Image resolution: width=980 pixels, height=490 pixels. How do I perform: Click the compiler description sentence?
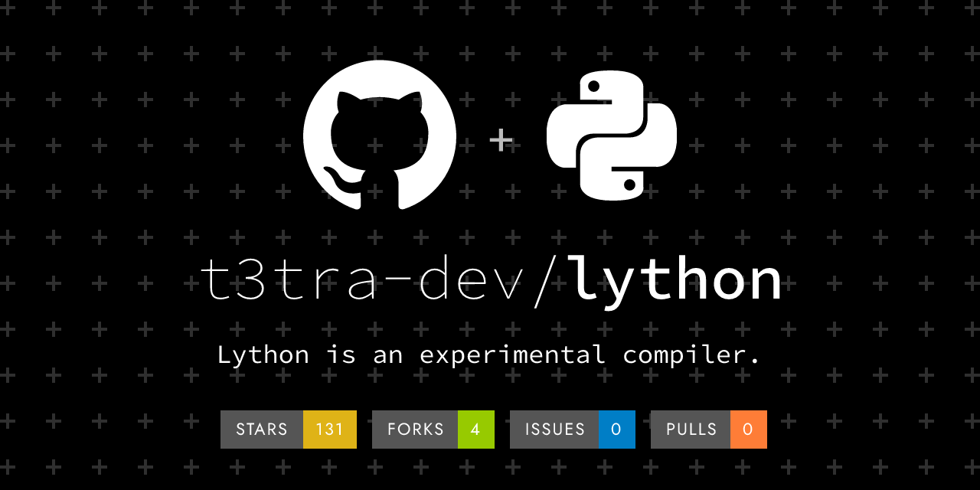[490, 354]
